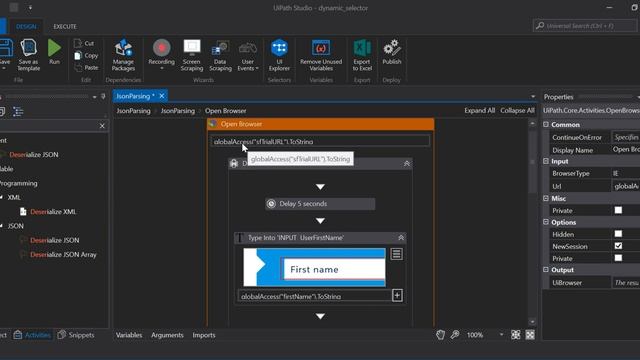Open the Imports panel
The width and height of the screenshot is (640, 360).
[204, 335]
